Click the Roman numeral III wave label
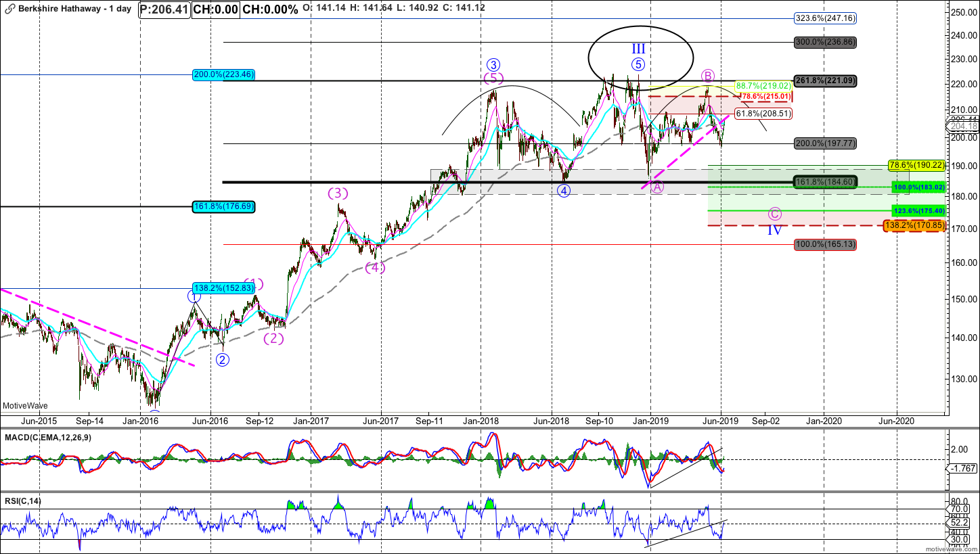Viewport: 980px width, 554px height. (x=639, y=49)
